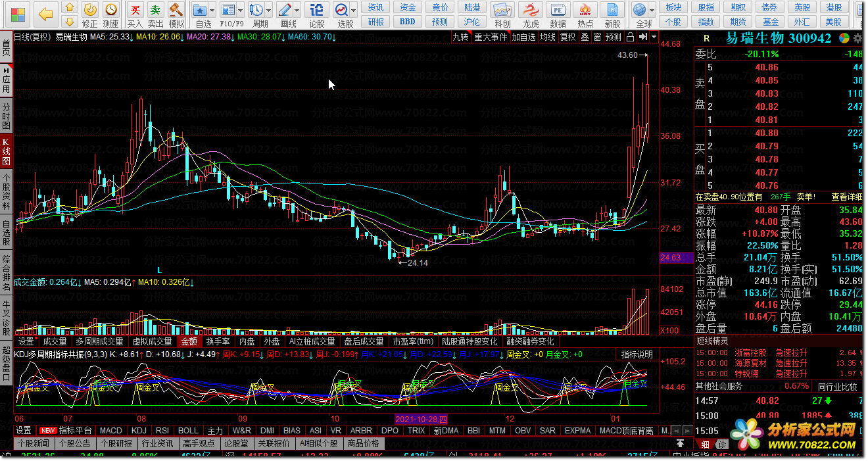Open the 龙虎 dragon-tiger list icon

click(531, 10)
